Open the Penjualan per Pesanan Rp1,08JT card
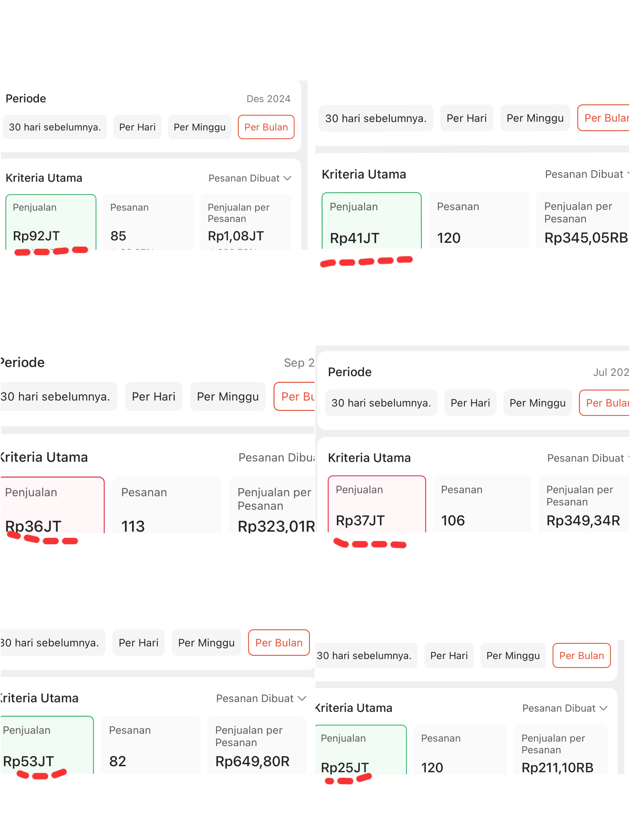This screenshot has width=630, height=840. 245,222
